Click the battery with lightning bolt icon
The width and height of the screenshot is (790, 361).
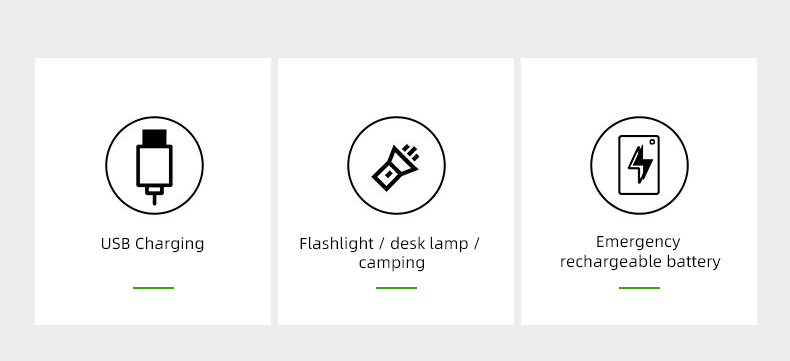[x=639, y=166]
